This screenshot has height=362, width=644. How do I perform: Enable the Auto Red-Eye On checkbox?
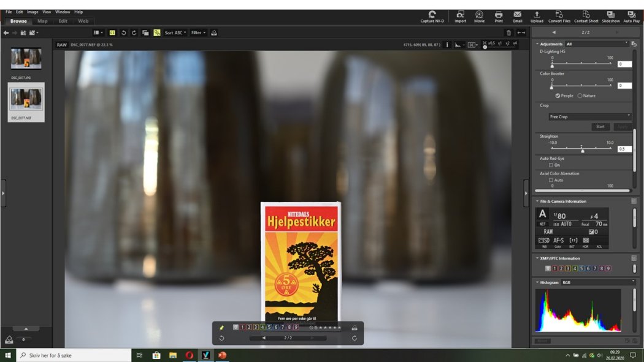pyautogui.click(x=551, y=165)
